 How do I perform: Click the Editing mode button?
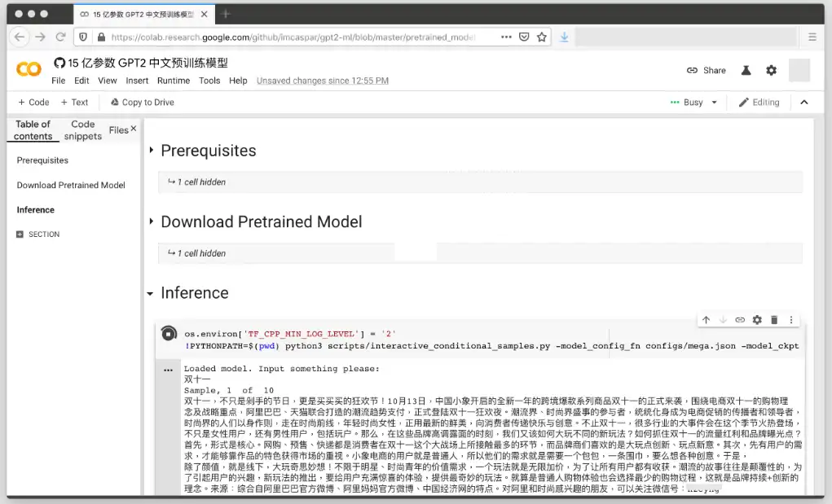click(759, 103)
